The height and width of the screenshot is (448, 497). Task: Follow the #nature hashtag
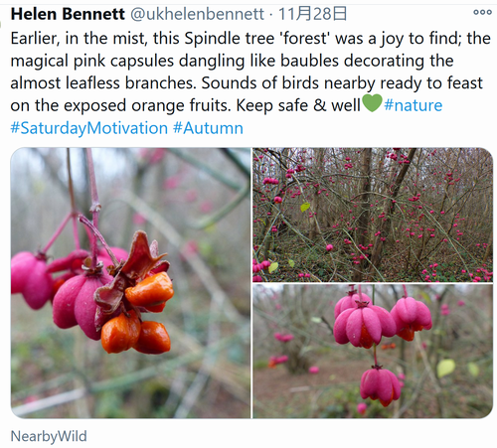point(413,105)
